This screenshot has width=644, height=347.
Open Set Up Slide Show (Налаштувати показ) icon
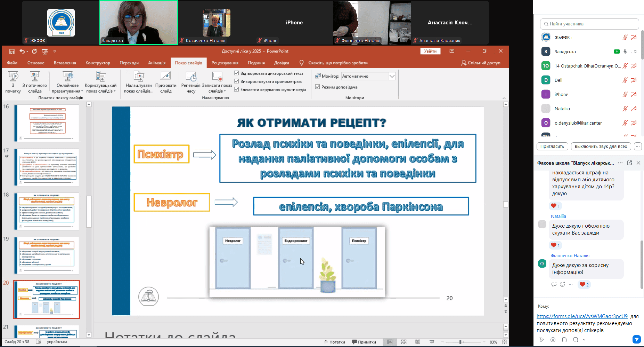click(139, 76)
